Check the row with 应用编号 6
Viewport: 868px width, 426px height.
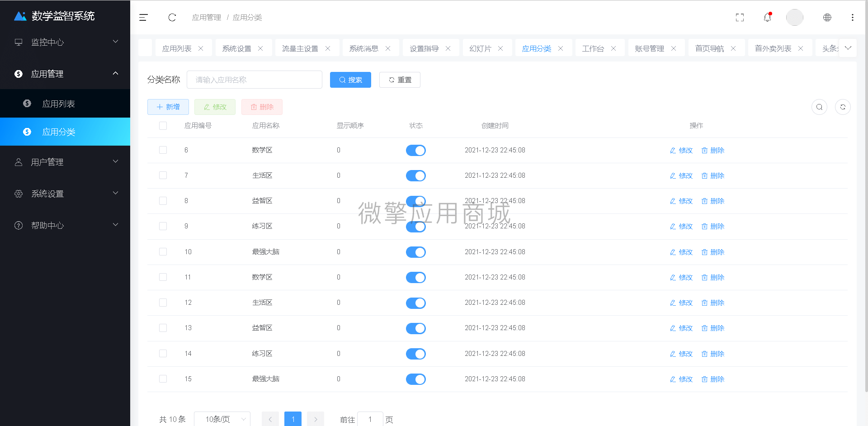click(x=163, y=150)
